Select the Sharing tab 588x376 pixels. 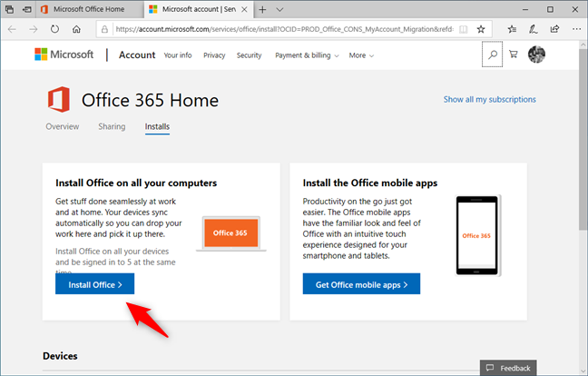click(x=112, y=126)
